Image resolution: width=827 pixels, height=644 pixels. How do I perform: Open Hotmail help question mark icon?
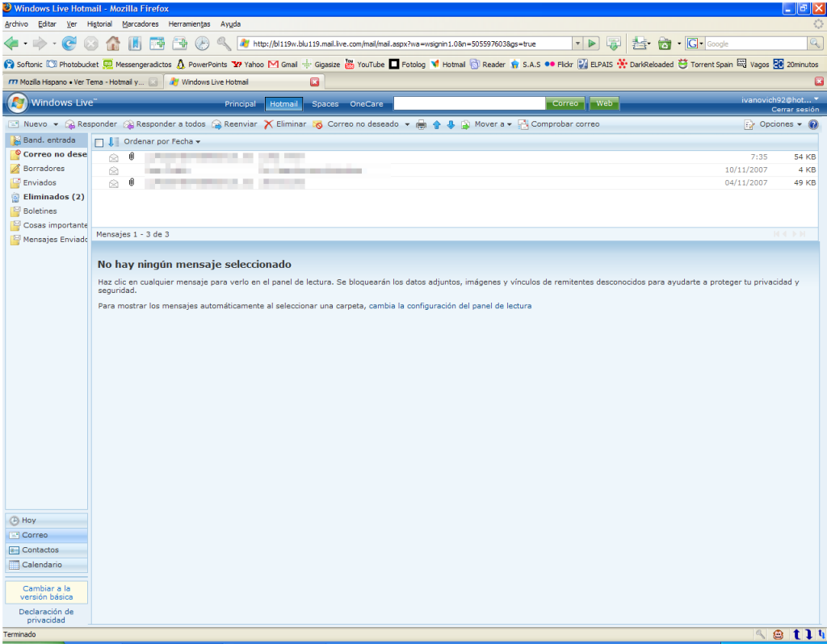coord(813,124)
